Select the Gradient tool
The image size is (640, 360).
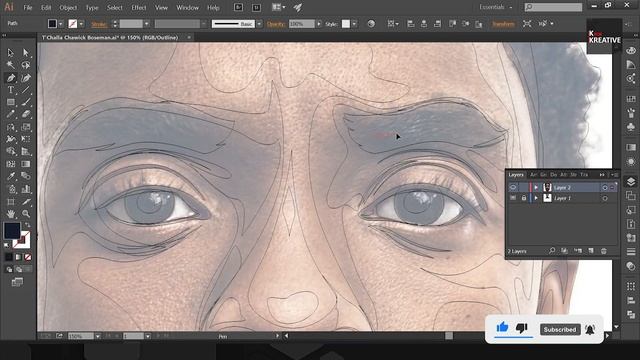(26, 164)
